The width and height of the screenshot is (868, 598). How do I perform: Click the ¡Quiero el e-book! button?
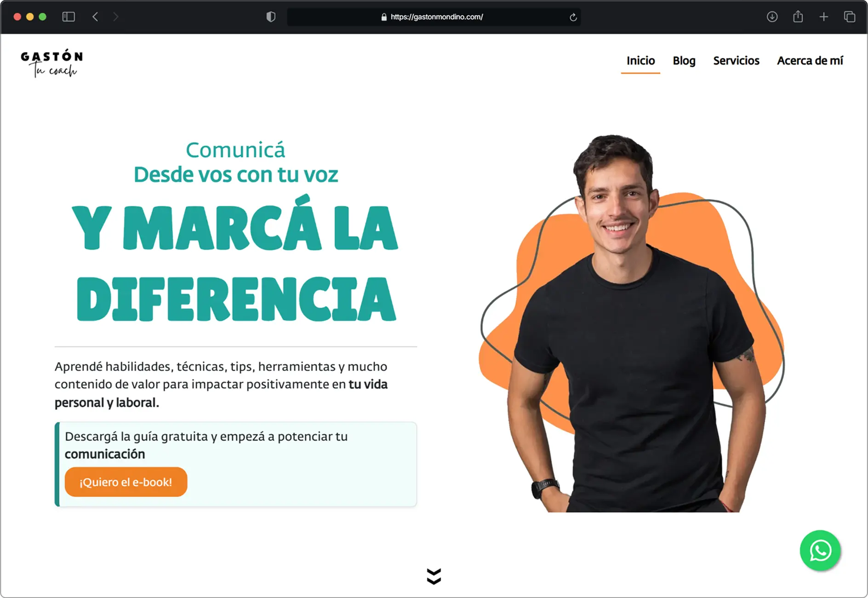126,482
